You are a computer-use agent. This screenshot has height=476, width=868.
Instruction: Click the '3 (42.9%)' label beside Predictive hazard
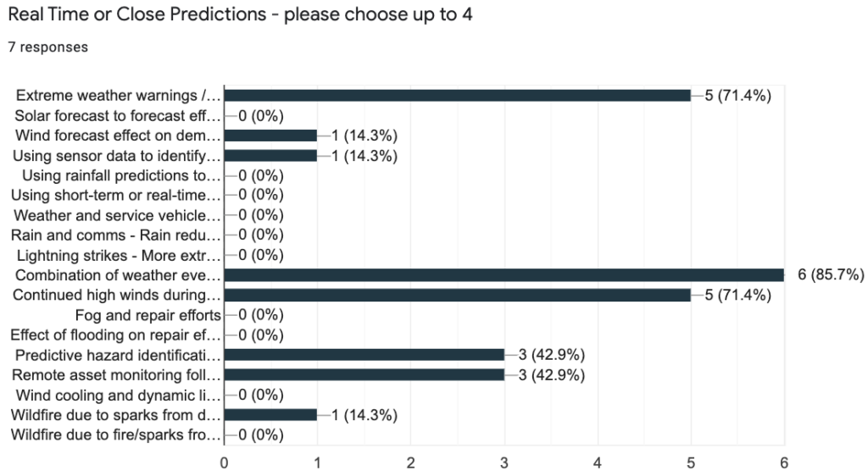pyautogui.click(x=551, y=355)
